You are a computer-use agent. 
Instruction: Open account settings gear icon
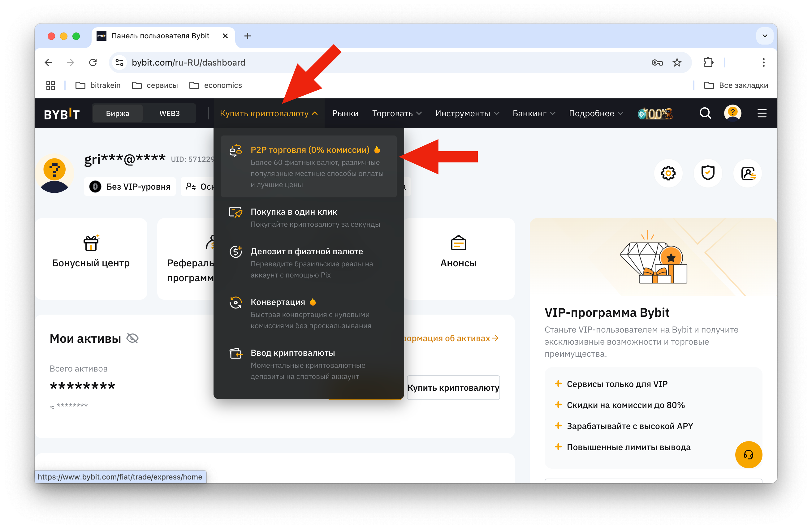(x=668, y=173)
